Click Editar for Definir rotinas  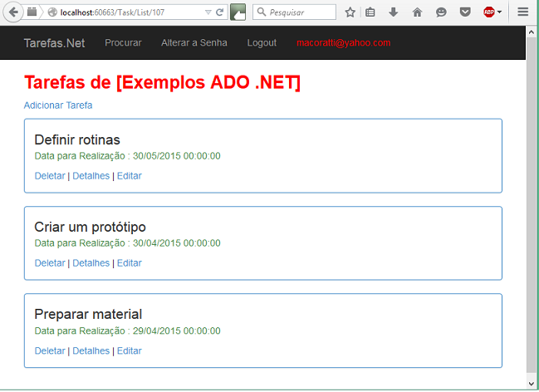tap(130, 176)
